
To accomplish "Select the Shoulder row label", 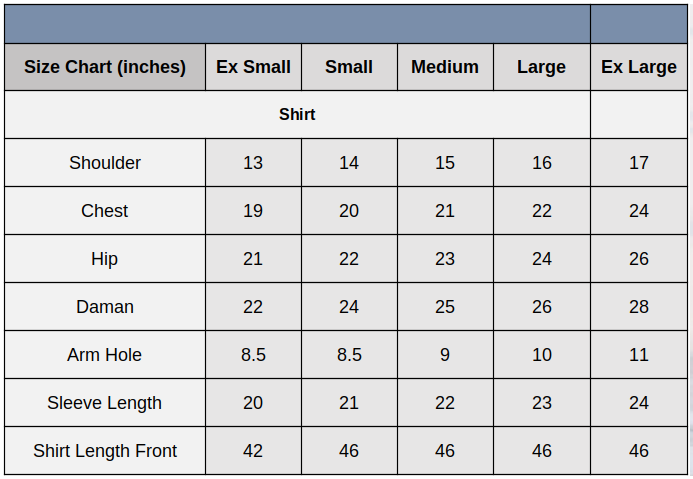I will 105,163.
